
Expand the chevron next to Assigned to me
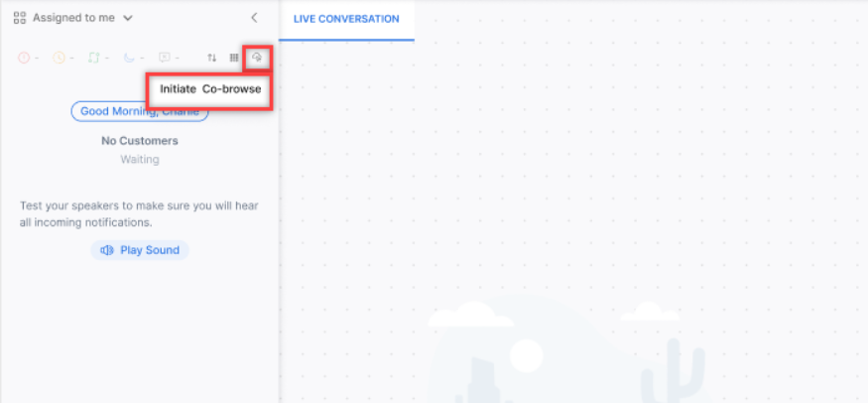[x=128, y=18]
